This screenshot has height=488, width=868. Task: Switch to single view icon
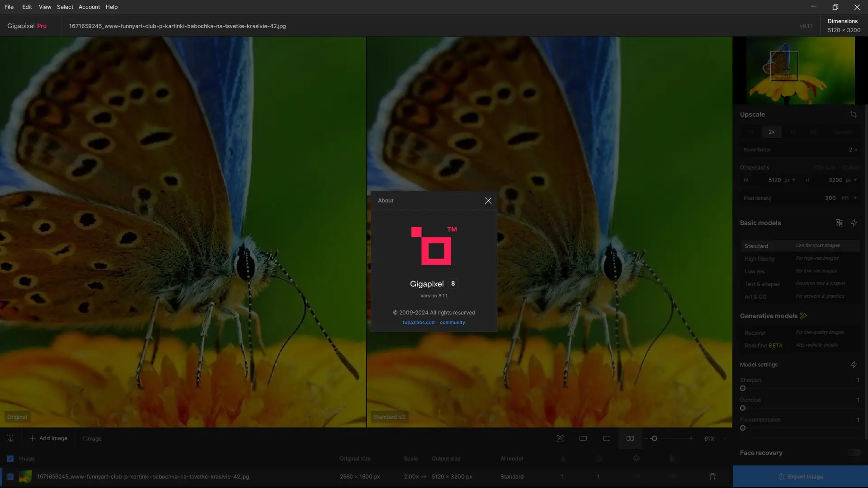pyautogui.click(x=583, y=438)
